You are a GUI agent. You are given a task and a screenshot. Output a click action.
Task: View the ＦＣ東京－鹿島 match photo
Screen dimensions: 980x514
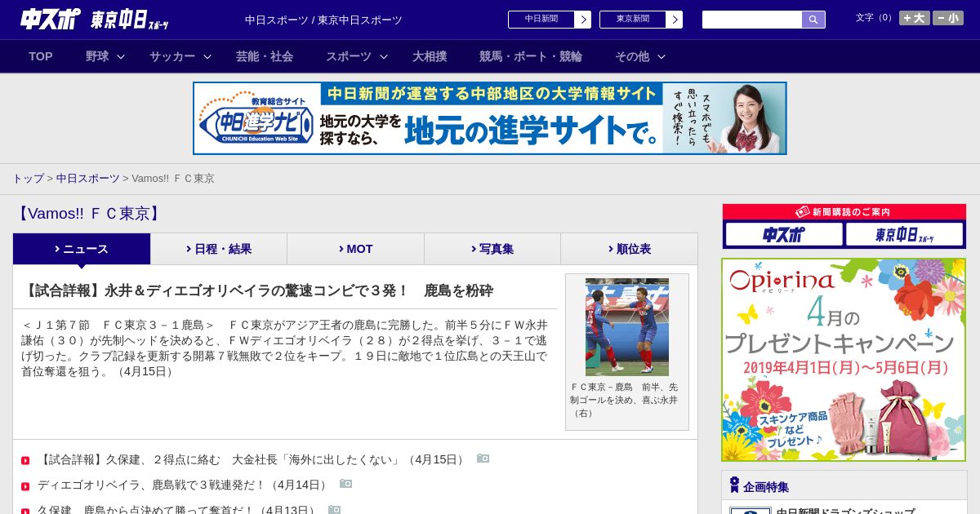(x=627, y=327)
